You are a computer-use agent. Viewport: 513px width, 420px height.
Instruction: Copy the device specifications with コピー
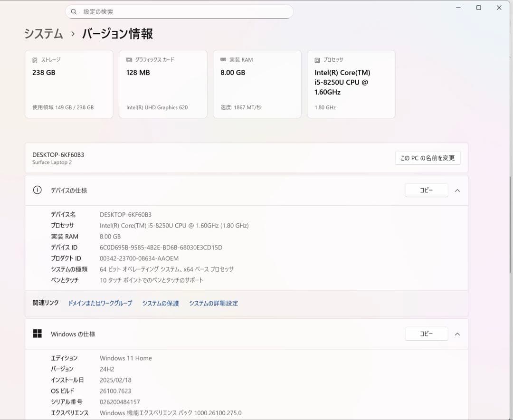(x=426, y=190)
